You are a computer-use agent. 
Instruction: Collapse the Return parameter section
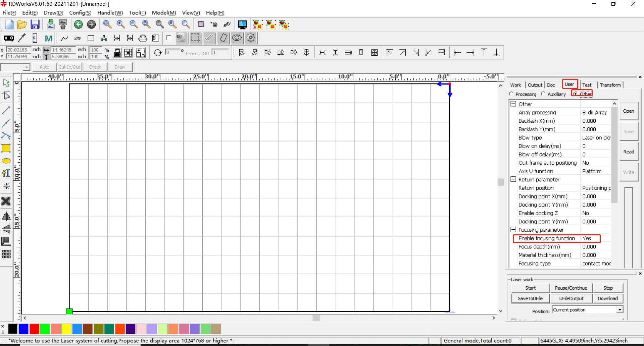click(x=513, y=179)
